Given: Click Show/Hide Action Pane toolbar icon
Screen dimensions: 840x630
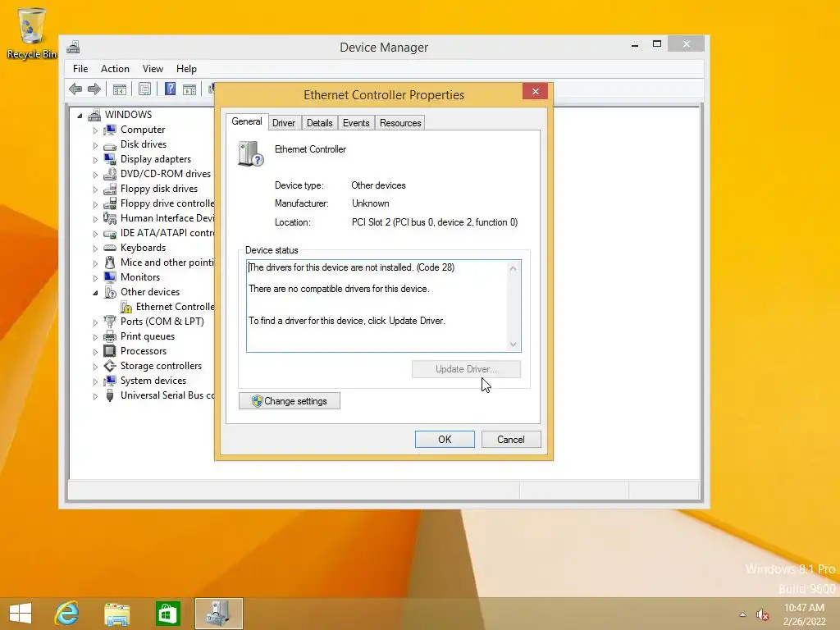Looking at the screenshot, I should pos(189,89).
